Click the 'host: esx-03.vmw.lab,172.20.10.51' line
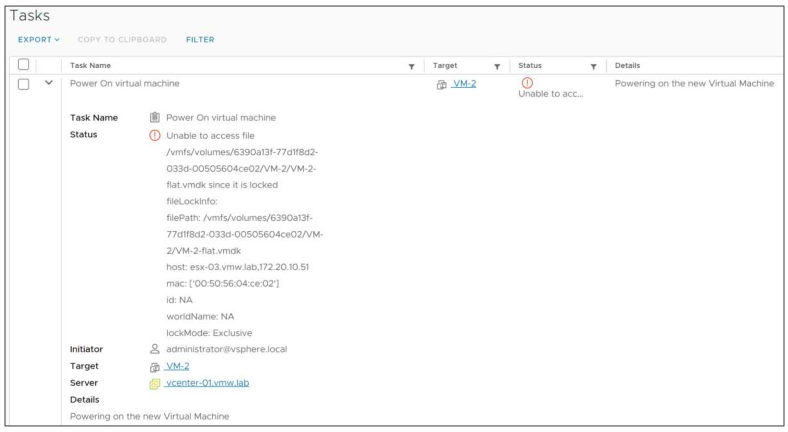Image resolution: width=788 pixels, height=432 pixels. pyautogui.click(x=238, y=267)
